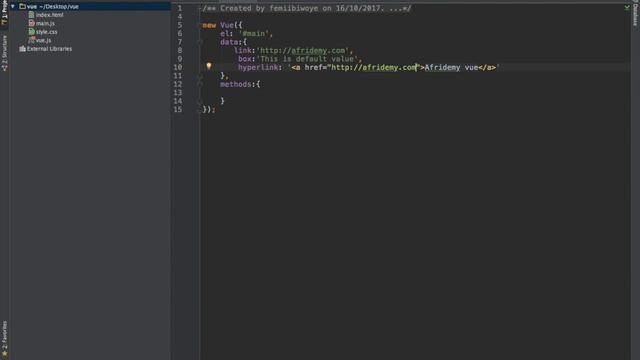Click the 'new' keyword on line 5
Screen dimensions: 640x360
[209, 25]
